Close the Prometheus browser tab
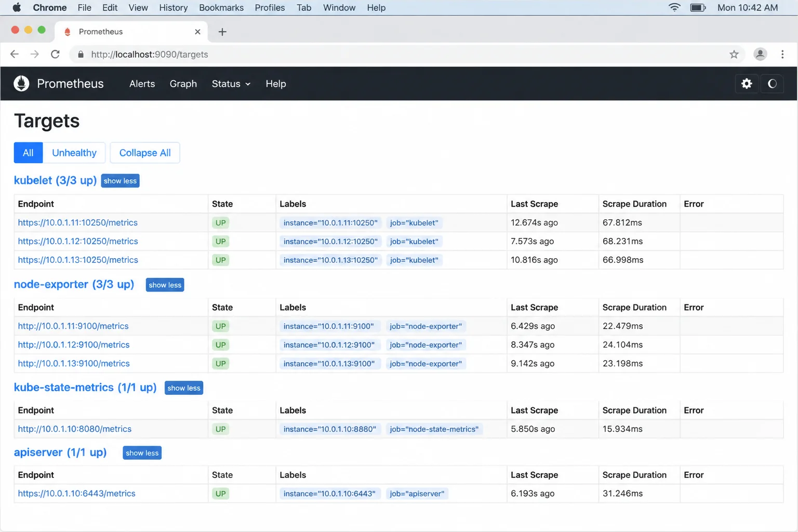Screen dimensions: 798x532 (x=197, y=32)
